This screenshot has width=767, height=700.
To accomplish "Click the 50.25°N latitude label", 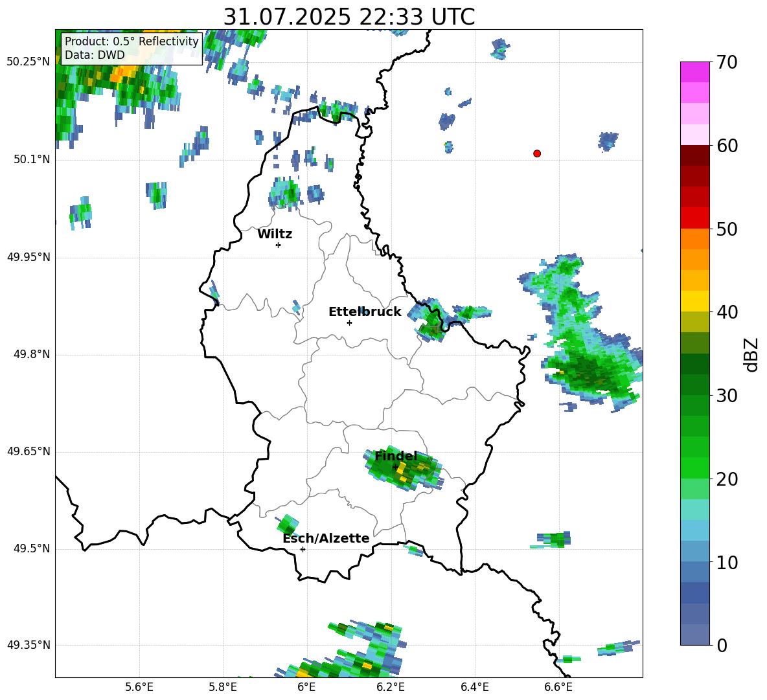I will click(x=29, y=62).
